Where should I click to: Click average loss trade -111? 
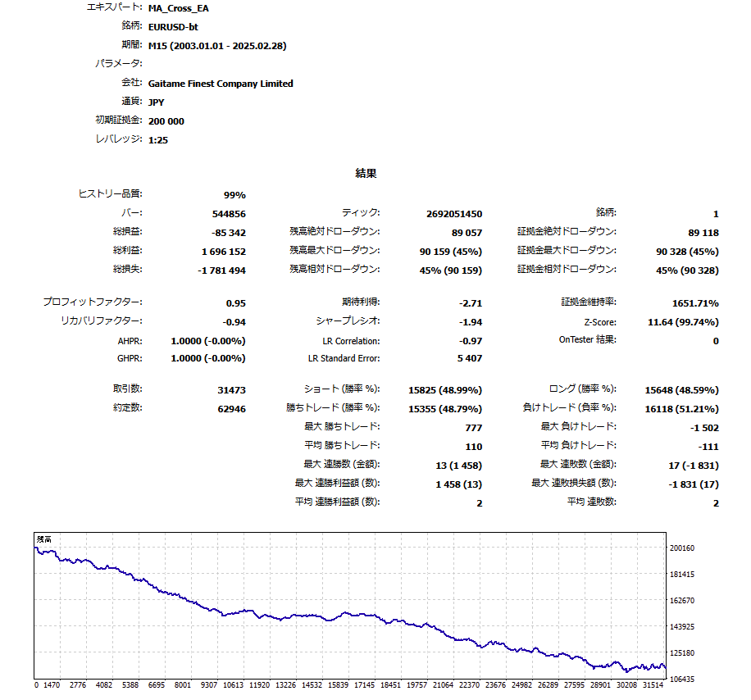pos(708,447)
